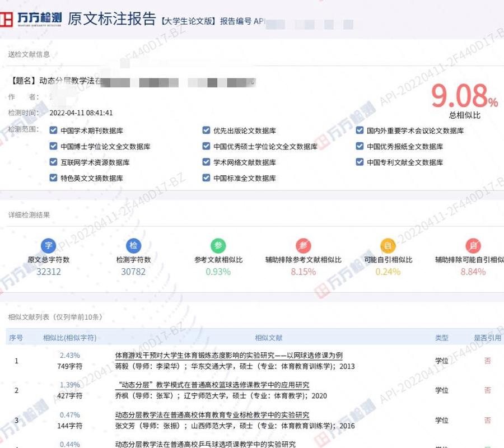
Task: Toggle the 互联网学术资源数据库 checkbox
Action: click(x=53, y=162)
